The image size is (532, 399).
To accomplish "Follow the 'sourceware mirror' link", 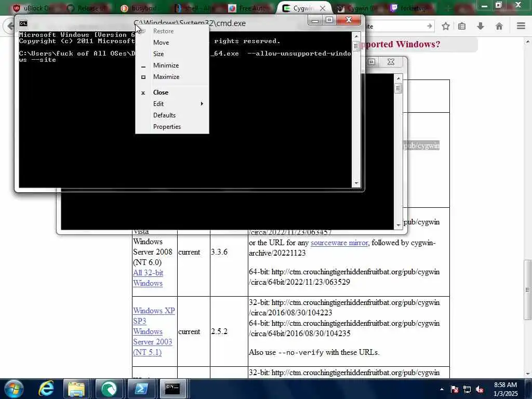I will [339, 243].
